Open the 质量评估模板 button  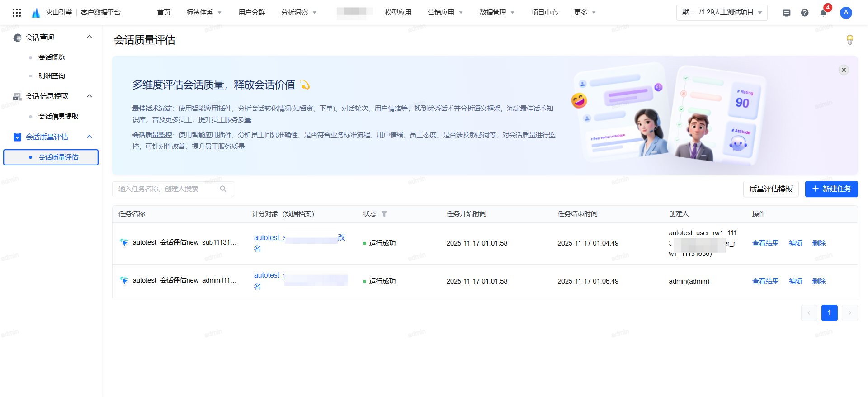771,189
